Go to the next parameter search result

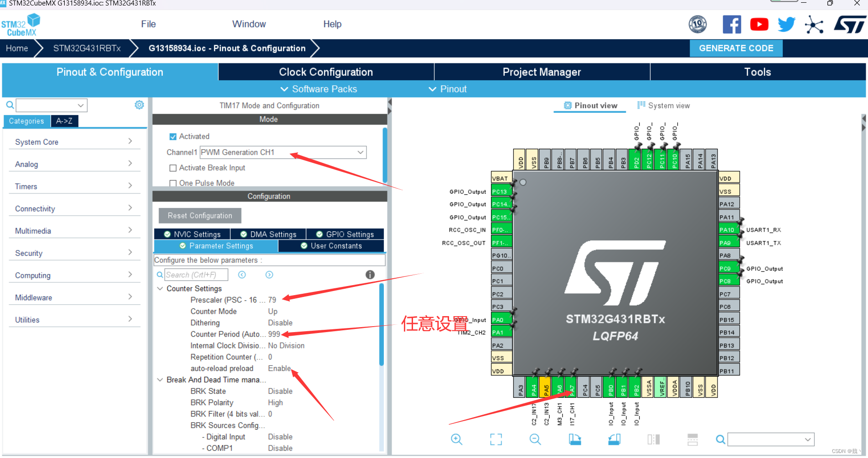(269, 275)
